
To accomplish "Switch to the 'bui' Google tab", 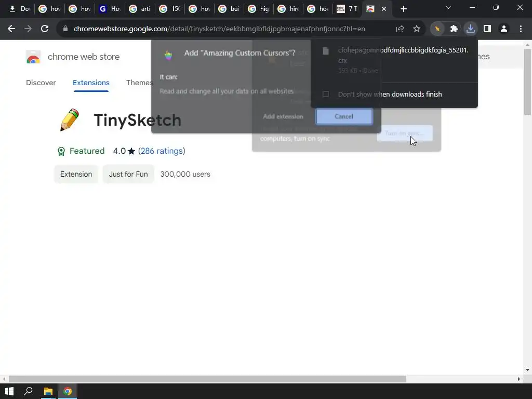I will point(229,9).
